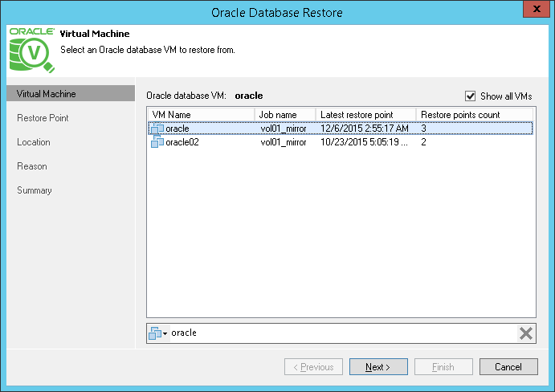Click the restore points count 2 cell
Viewport: 555px width, 392px height.
tap(424, 142)
